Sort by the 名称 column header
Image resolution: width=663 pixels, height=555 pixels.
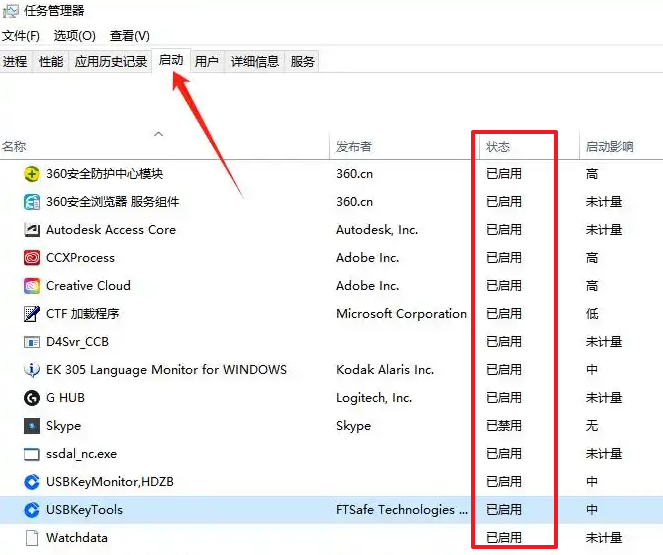click(14, 147)
